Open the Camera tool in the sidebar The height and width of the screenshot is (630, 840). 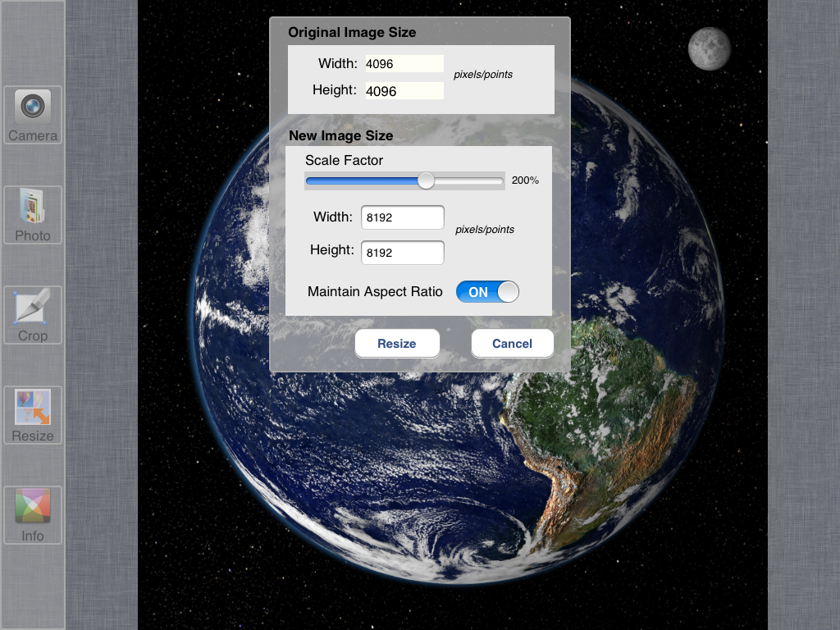[33, 114]
